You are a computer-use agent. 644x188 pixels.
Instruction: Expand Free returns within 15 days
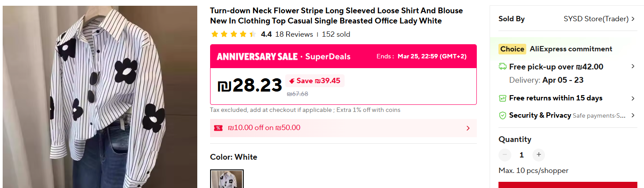(633, 98)
